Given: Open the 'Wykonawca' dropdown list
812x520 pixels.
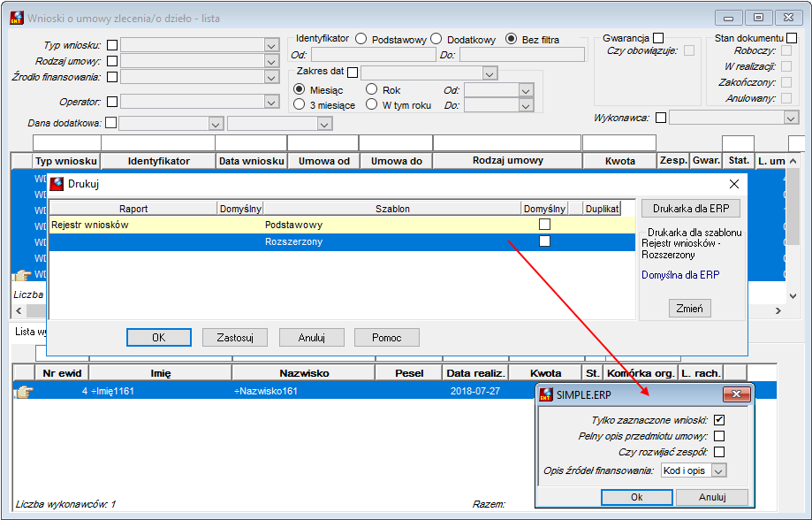Looking at the screenshot, I should pos(791,118).
